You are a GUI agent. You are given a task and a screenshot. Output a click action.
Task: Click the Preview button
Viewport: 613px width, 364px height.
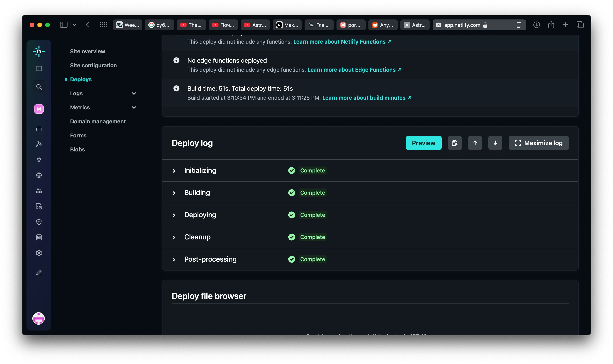click(x=423, y=143)
